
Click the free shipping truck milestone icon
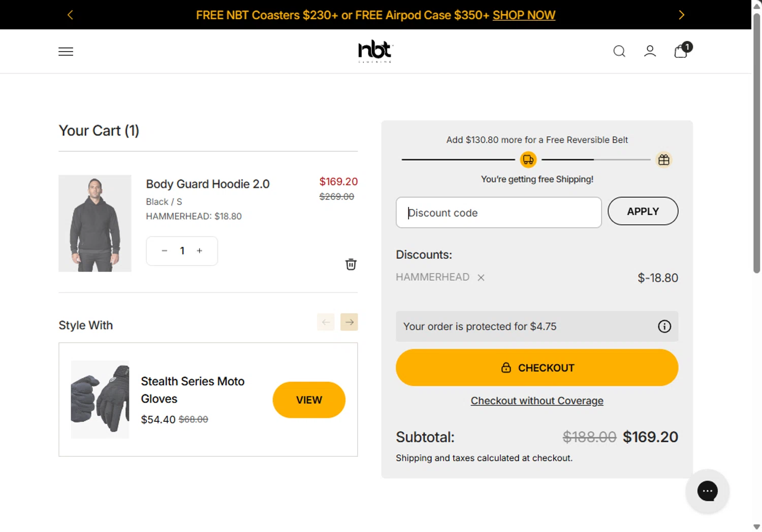(528, 160)
